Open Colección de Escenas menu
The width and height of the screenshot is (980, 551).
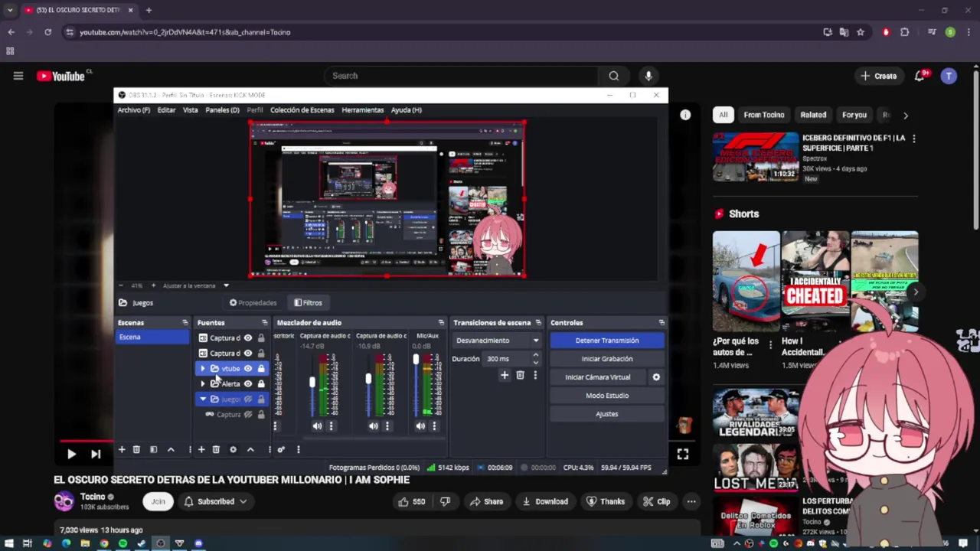click(x=302, y=110)
